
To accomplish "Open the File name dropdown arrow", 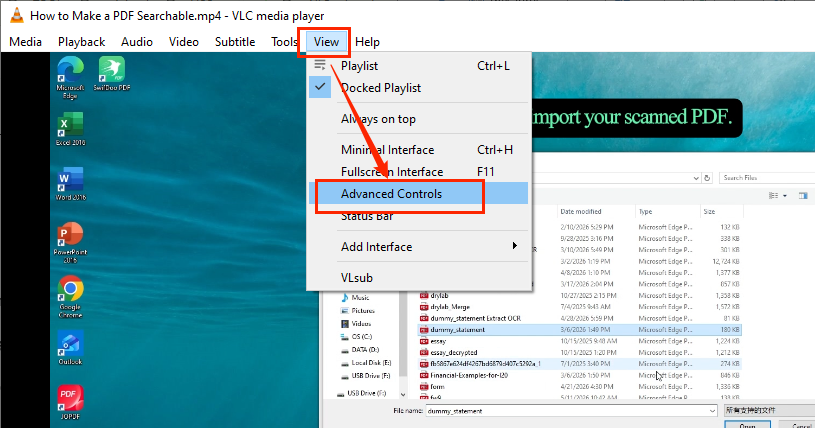I will tap(712, 411).
